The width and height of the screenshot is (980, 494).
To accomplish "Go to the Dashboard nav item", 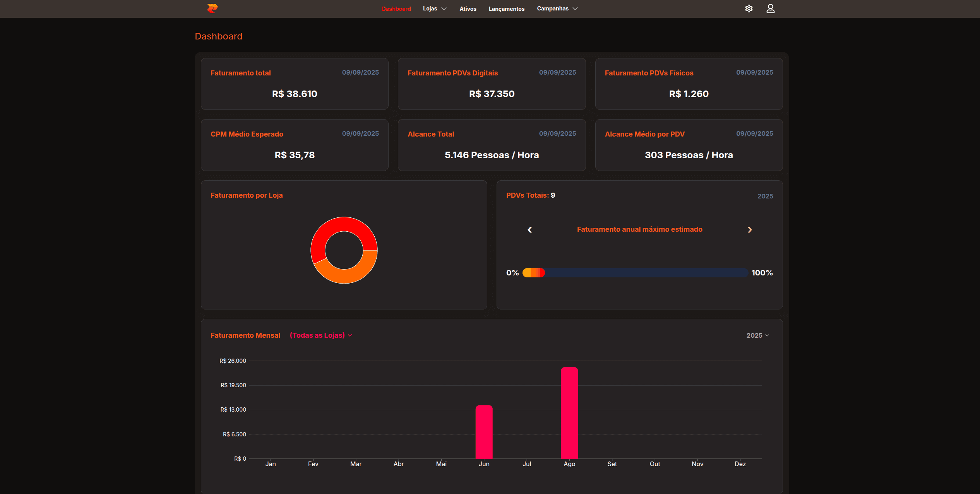I will pos(396,9).
